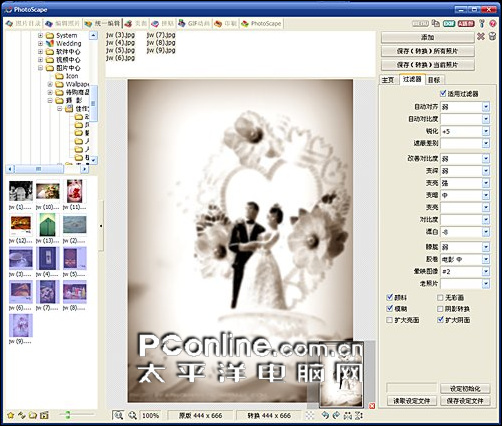Uncheck the 模糊 checkbox

click(x=389, y=308)
